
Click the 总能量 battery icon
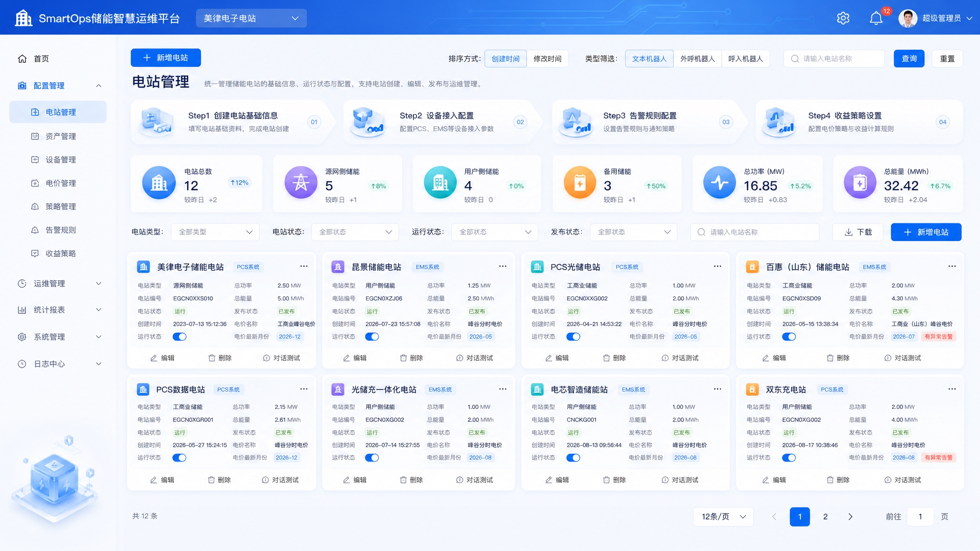pos(860,183)
